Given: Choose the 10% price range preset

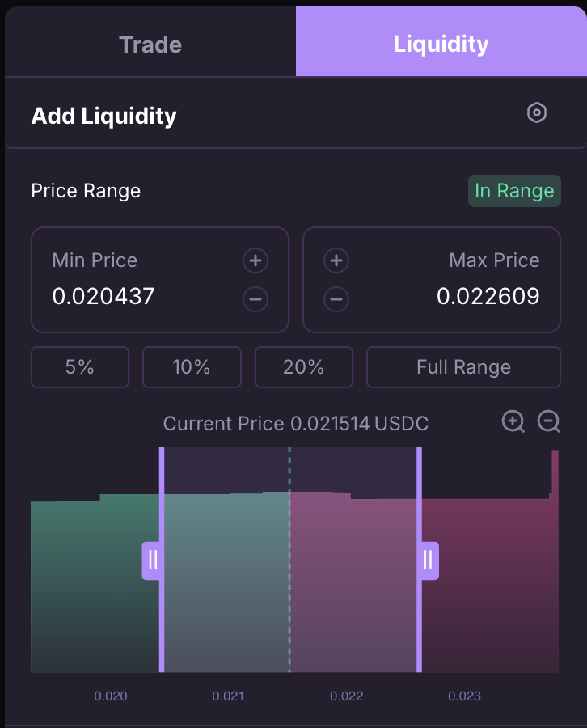Looking at the screenshot, I should pyautogui.click(x=192, y=367).
